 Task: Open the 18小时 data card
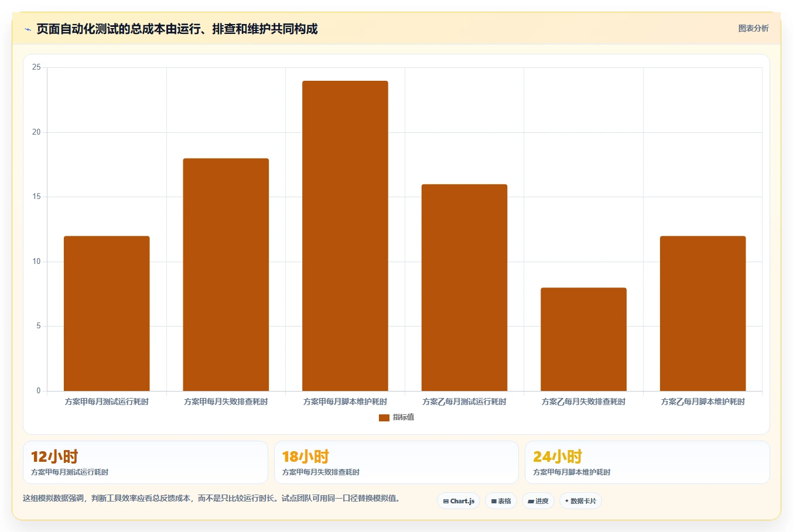tap(396, 462)
